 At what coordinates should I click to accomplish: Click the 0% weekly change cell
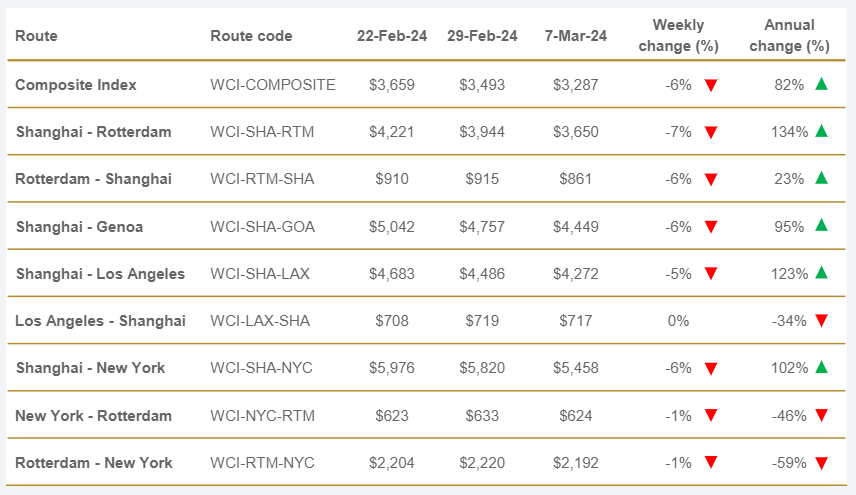[x=678, y=321]
